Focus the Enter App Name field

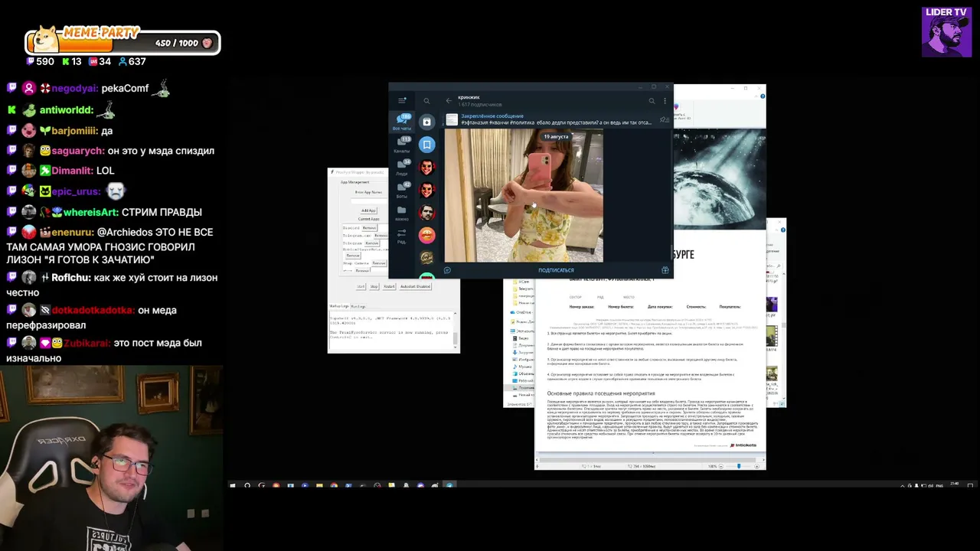coord(368,201)
